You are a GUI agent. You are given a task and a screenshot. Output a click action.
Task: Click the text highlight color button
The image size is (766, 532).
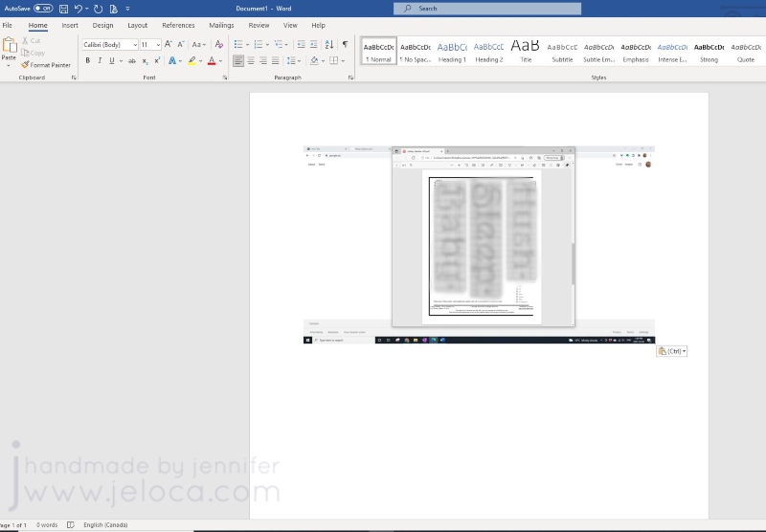pos(191,60)
